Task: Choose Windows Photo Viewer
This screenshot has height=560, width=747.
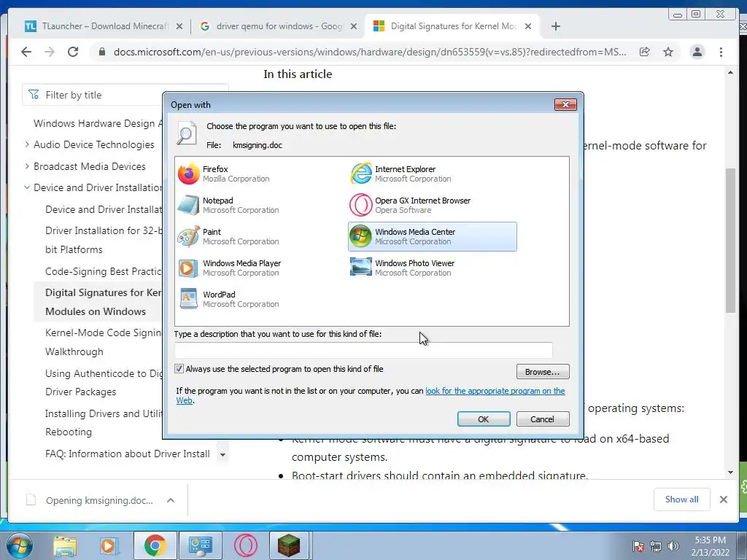Action: (x=403, y=268)
